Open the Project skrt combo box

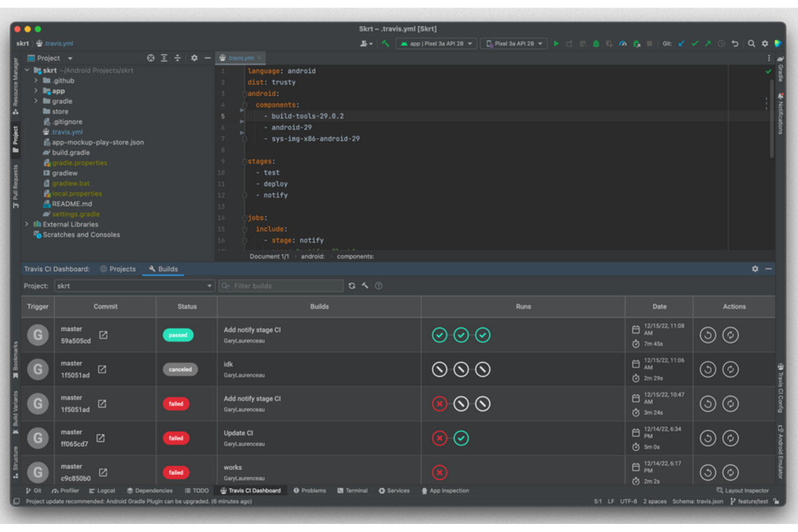click(x=134, y=286)
